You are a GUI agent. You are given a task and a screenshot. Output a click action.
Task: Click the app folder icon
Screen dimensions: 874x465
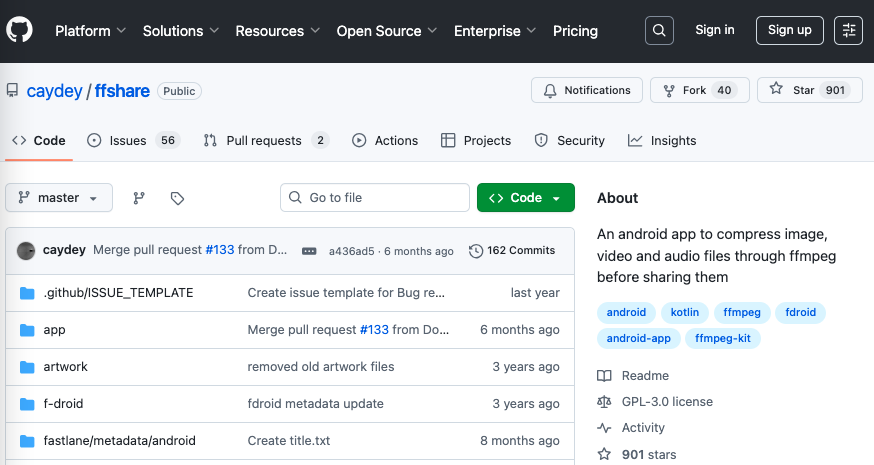pyautogui.click(x=27, y=330)
